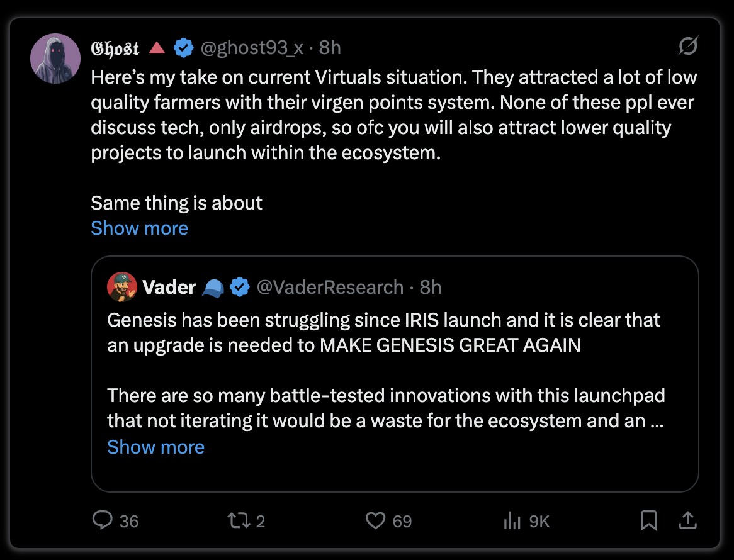View analytics via the 9K views icon
Screen dimensions: 734x560
coord(512,520)
